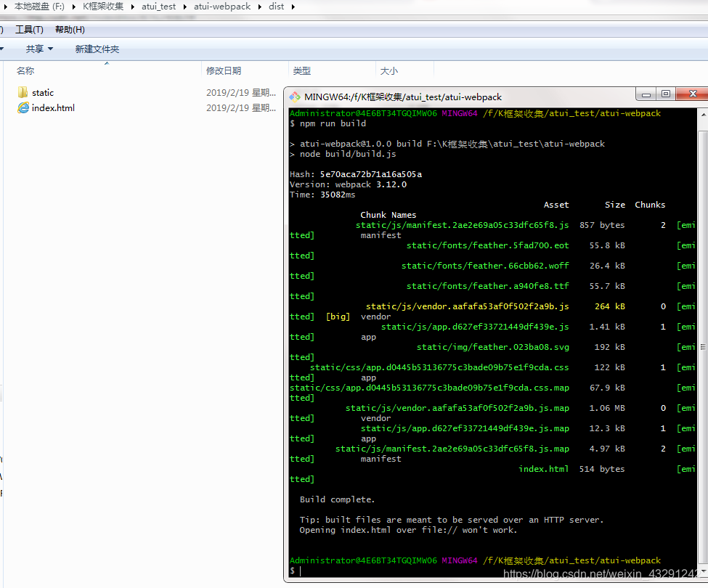Click static/img/feather.023ba08.svg asset line

492,347
